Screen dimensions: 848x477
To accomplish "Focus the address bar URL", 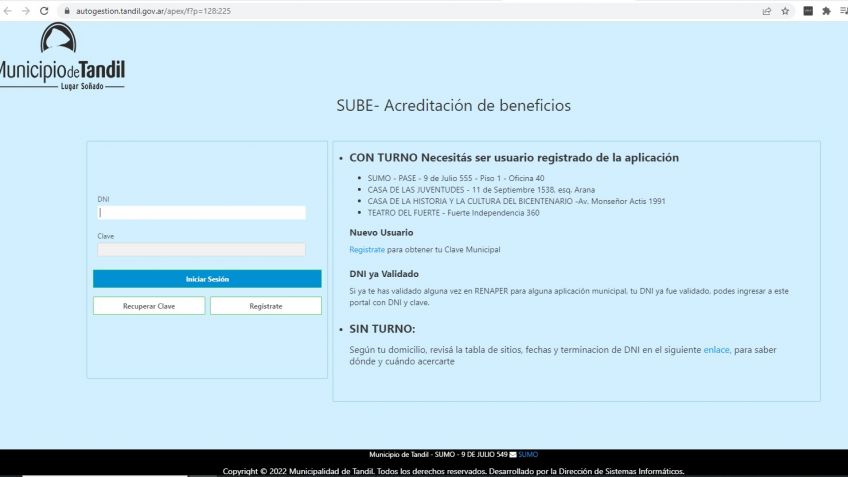I will tap(153, 11).
